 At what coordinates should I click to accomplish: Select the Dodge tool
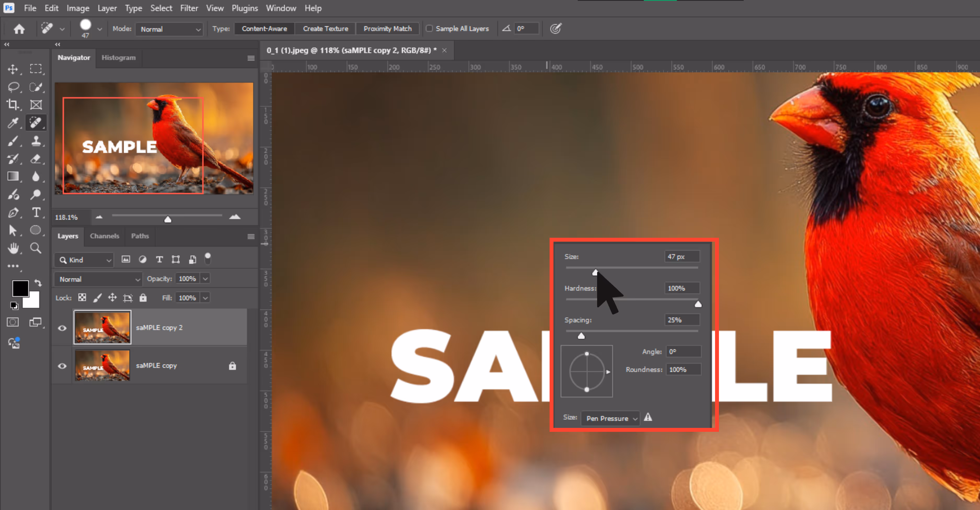tap(36, 195)
